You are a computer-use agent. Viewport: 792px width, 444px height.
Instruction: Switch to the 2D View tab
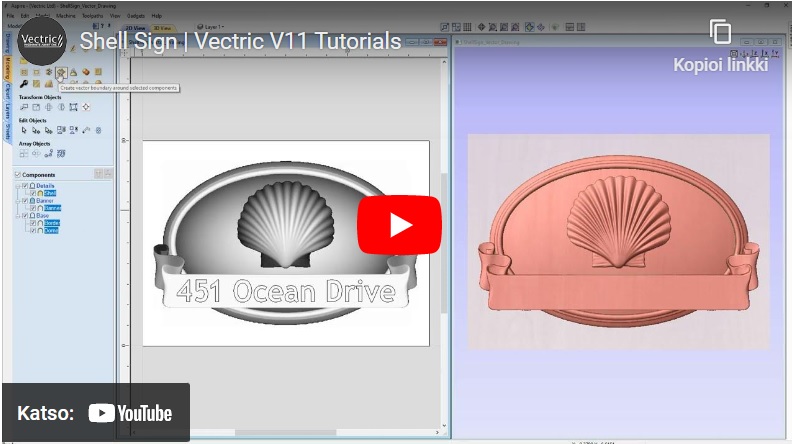click(135, 28)
